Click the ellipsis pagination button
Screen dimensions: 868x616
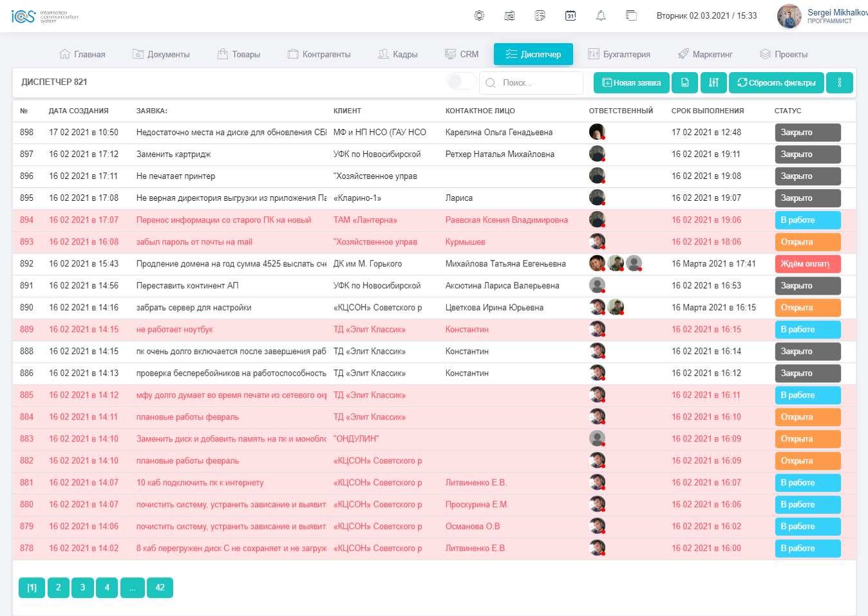[x=132, y=587]
